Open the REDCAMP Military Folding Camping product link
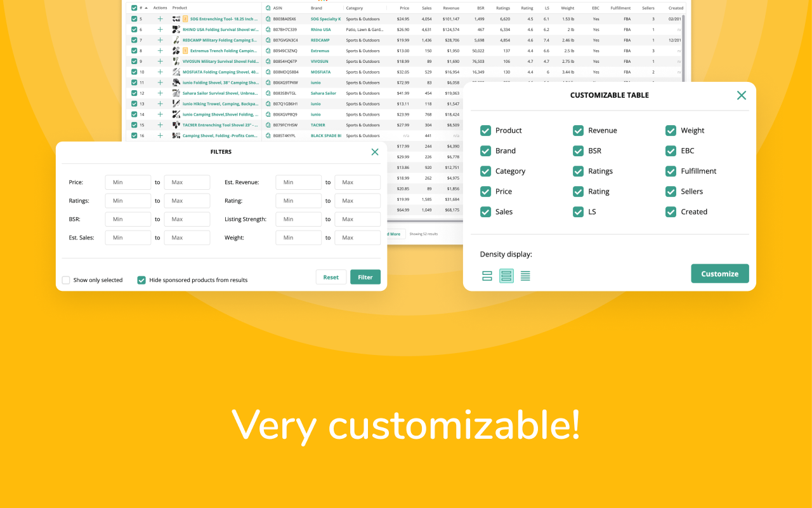The width and height of the screenshot is (812, 508). coord(220,40)
